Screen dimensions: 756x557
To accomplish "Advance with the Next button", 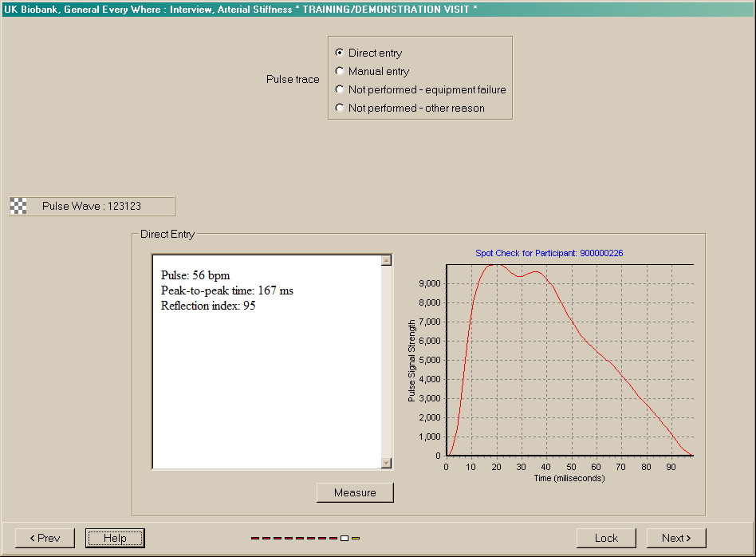I will (676, 538).
